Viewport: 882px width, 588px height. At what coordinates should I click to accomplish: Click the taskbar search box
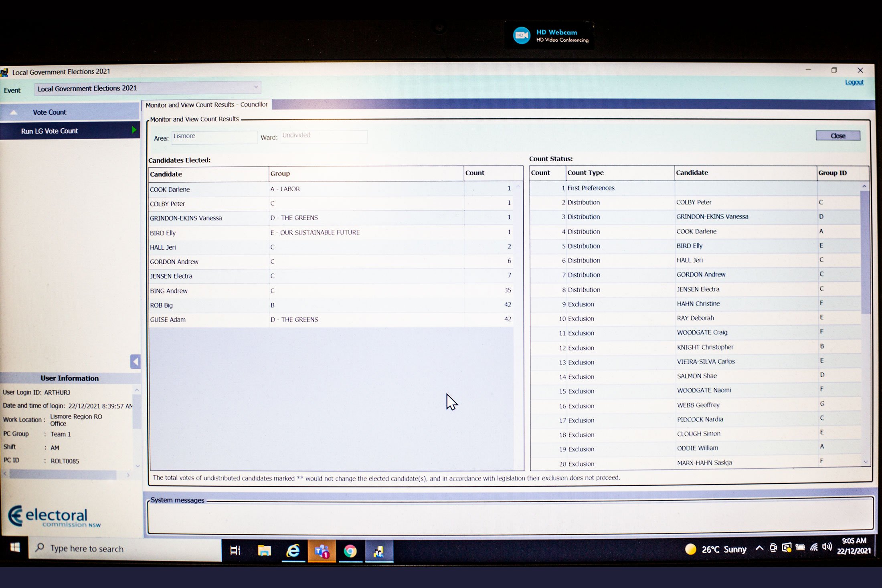pos(125,549)
